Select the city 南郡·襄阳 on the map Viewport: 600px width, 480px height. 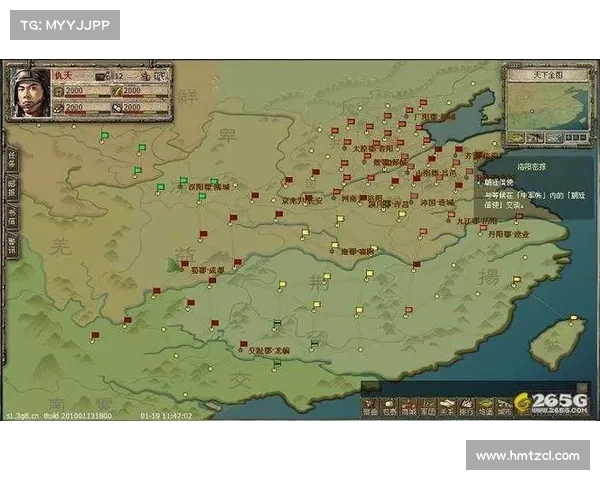tap(356, 251)
